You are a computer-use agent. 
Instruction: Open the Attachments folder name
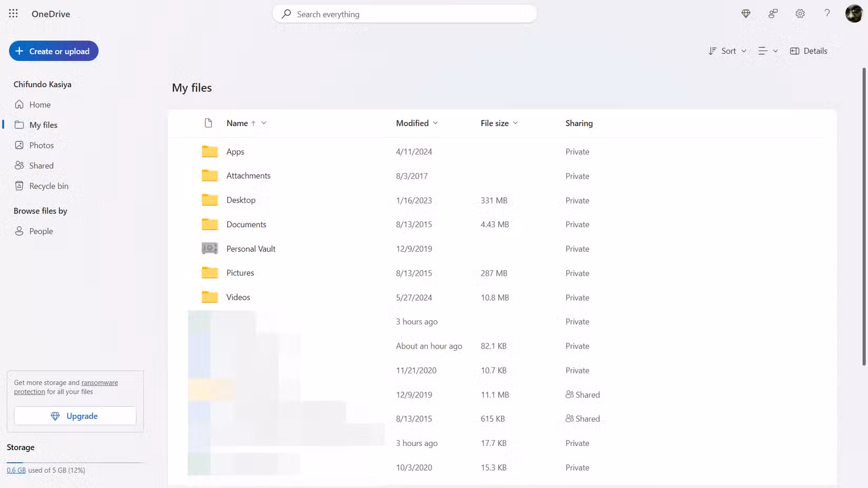[248, 176]
